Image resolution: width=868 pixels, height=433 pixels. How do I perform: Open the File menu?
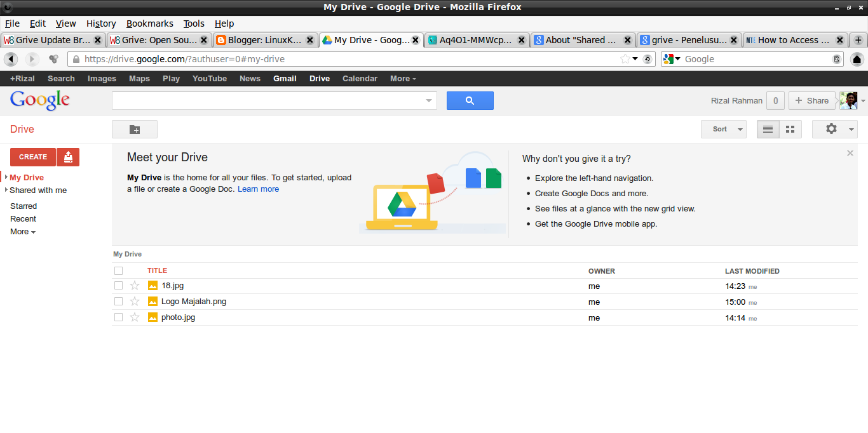[x=12, y=23]
